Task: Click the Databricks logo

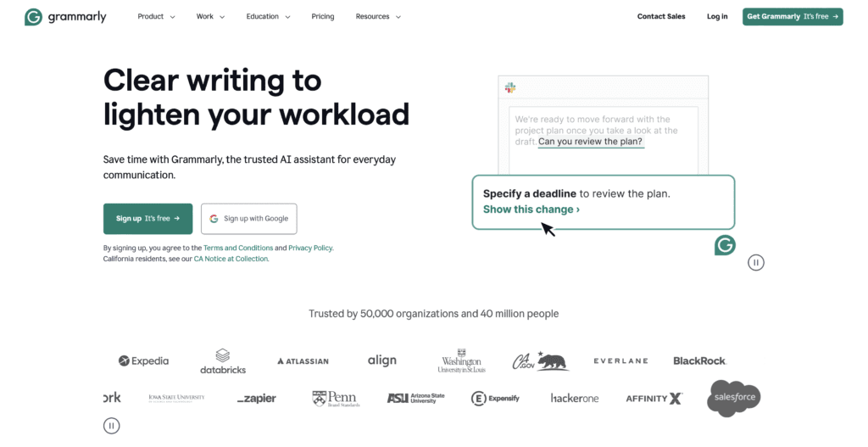Action: (222, 360)
